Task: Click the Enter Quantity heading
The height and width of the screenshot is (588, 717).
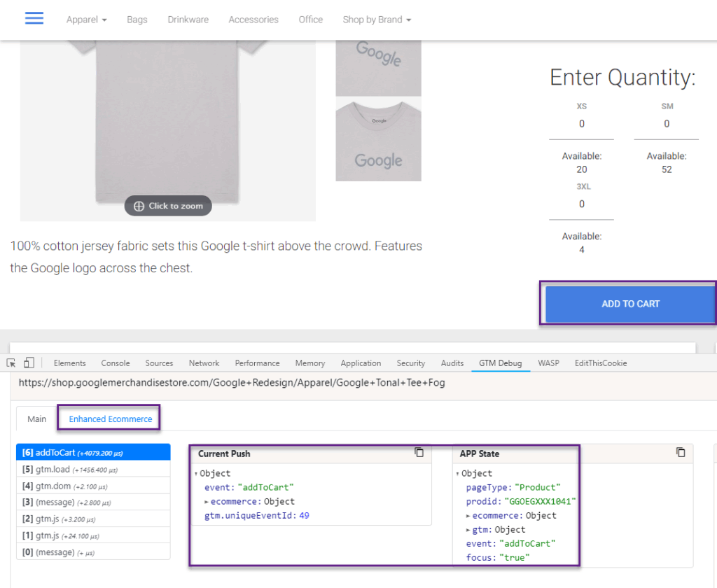Action: coord(622,77)
